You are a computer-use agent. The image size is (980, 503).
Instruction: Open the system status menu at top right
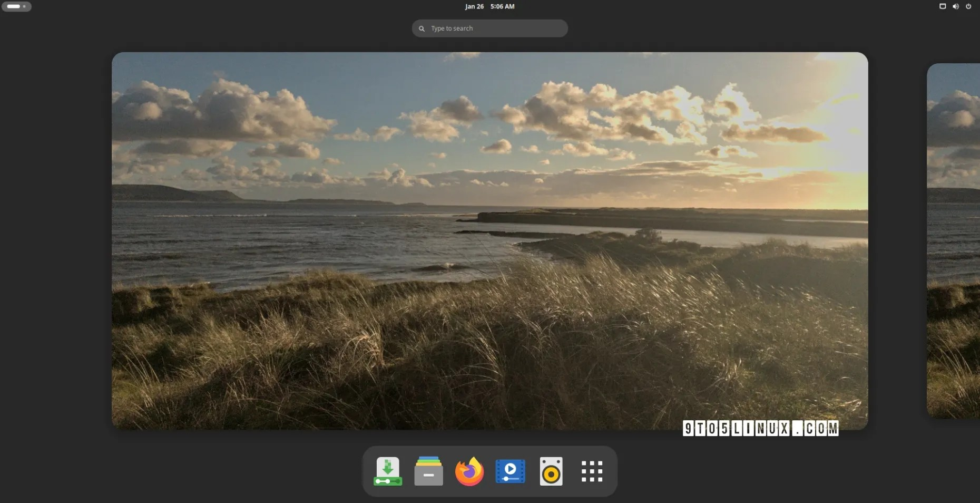(956, 6)
